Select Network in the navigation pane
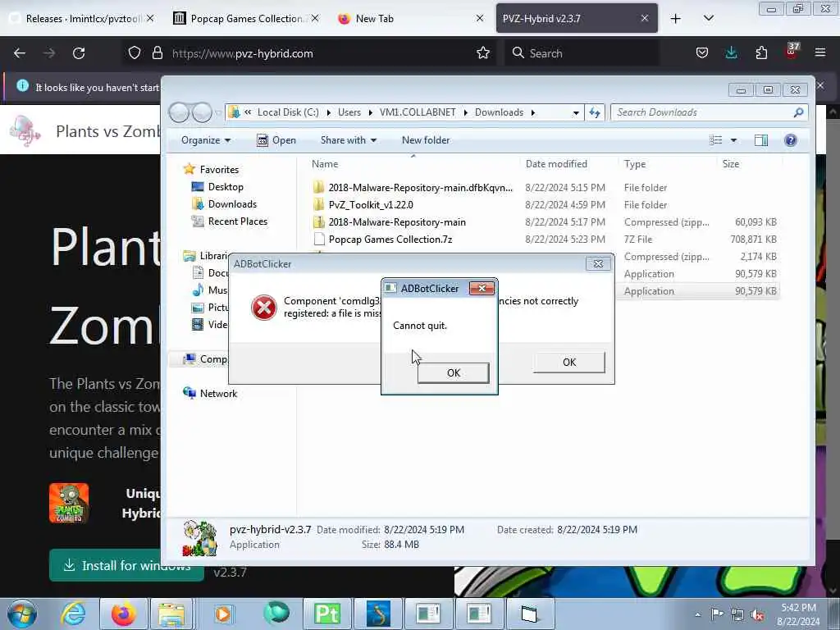This screenshot has width=840, height=630. 218,394
